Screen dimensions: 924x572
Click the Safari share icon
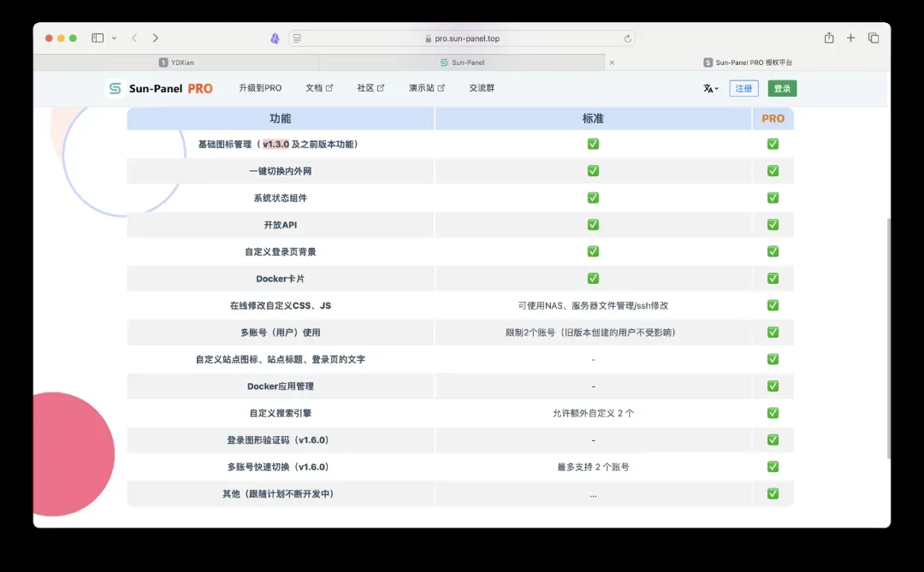[828, 38]
